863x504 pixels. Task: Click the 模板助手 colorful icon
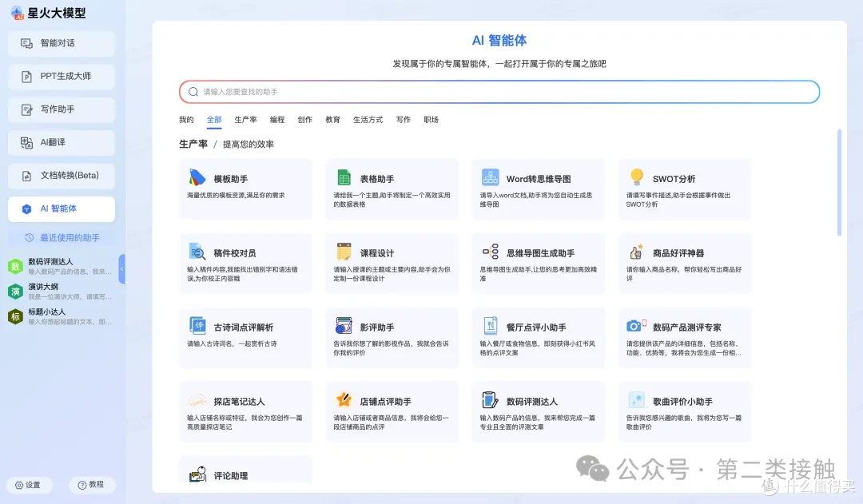197,177
